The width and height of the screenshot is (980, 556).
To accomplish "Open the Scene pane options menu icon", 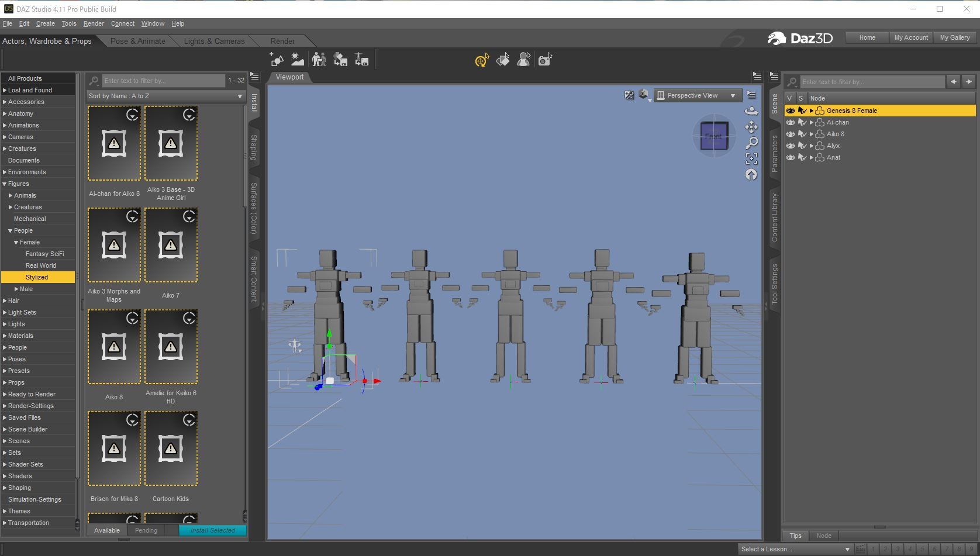I will pos(774,77).
